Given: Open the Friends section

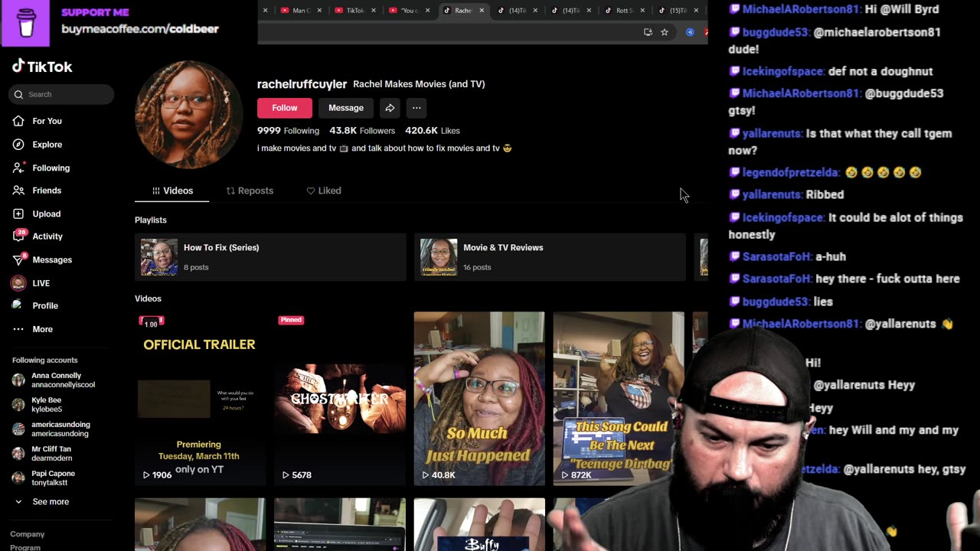Looking at the screenshot, I should [x=46, y=191].
